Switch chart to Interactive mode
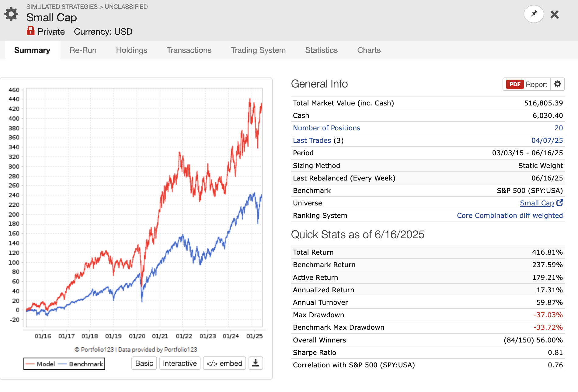This screenshot has height=392, width=578. (x=180, y=363)
